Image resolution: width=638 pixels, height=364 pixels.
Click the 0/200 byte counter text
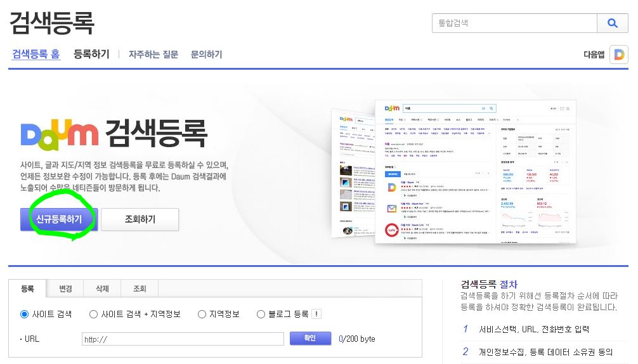(x=357, y=339)
